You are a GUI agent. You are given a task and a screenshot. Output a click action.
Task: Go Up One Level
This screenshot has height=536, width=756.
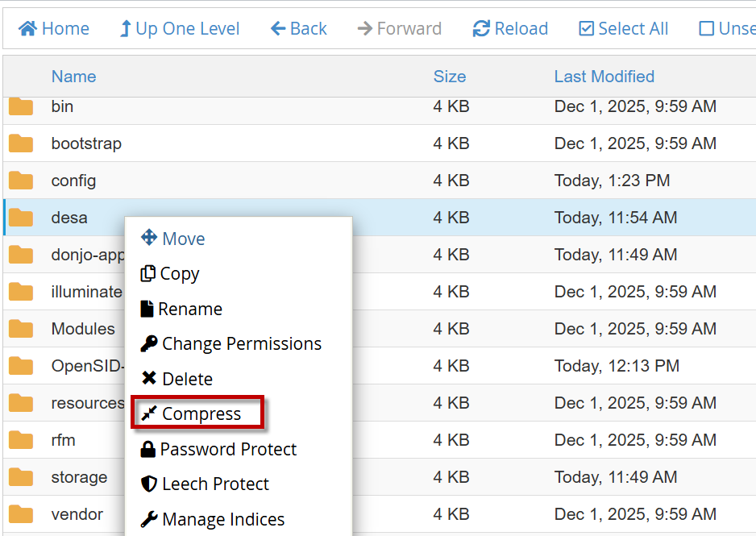179,29
